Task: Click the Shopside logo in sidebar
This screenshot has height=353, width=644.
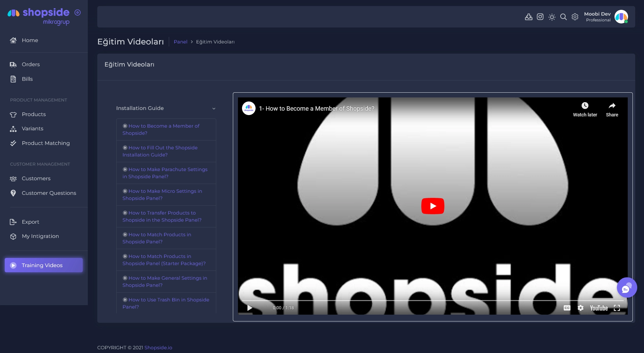Action: click(x=38, y=16)
